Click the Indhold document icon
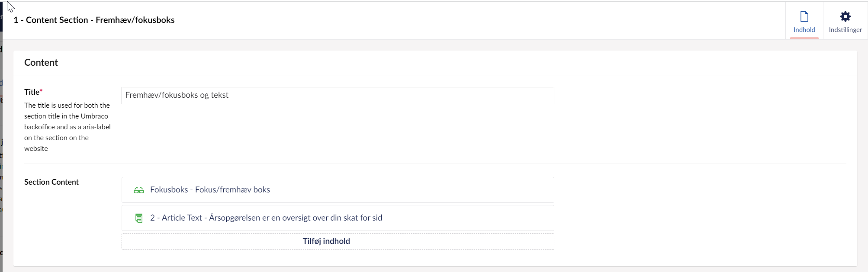 pyautogui.click(x=804, y=16)
